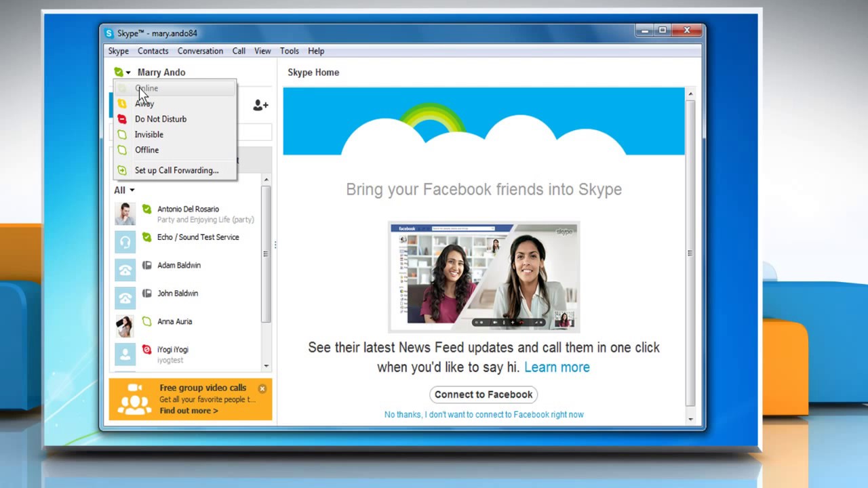Screen dimensions: 868x488
Task: Select the Online status option
Action: (175, 88)
